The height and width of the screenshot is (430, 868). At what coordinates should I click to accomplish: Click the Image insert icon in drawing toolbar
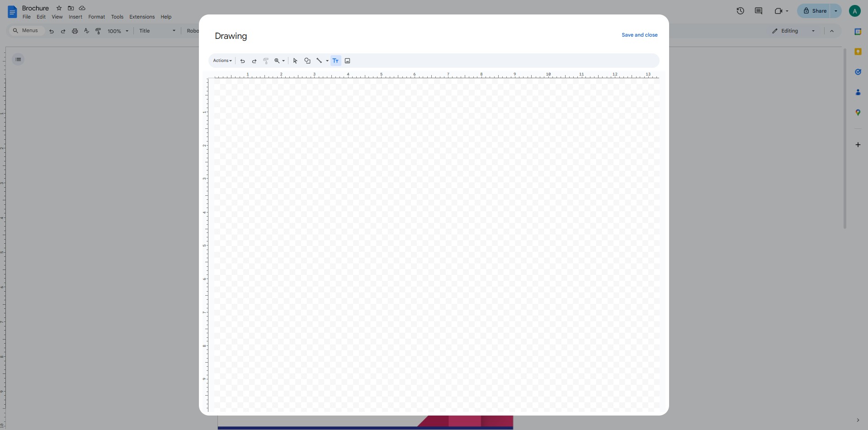pyautogui.click(x=348, y=61)
